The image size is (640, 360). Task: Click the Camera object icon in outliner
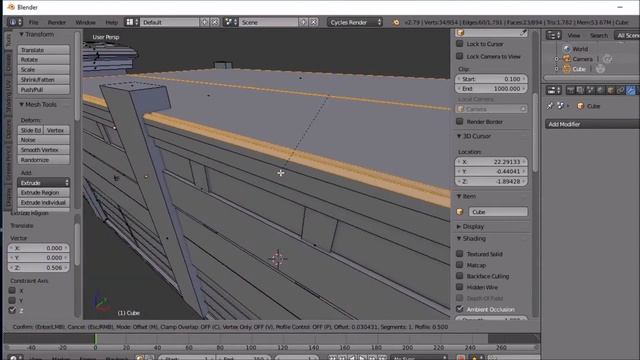pyautogui.click(x=567, y=59)
